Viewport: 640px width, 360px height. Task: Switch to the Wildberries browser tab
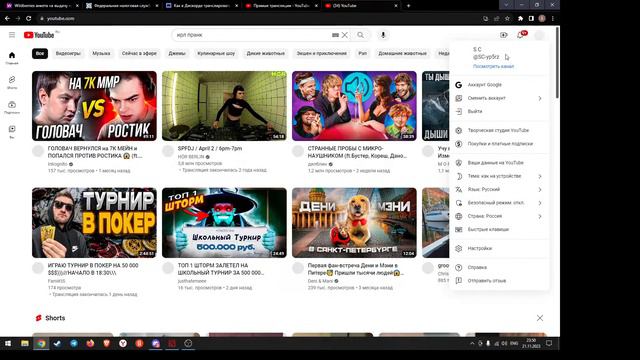[41, 6]
